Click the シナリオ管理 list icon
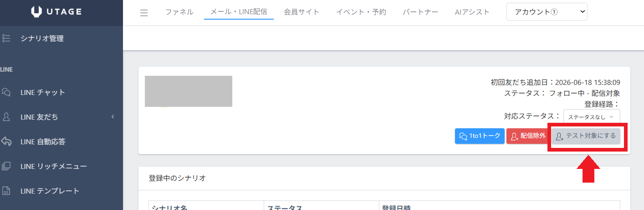The width and height of the screenshot is (644, 210). click(x=6, y=39)
